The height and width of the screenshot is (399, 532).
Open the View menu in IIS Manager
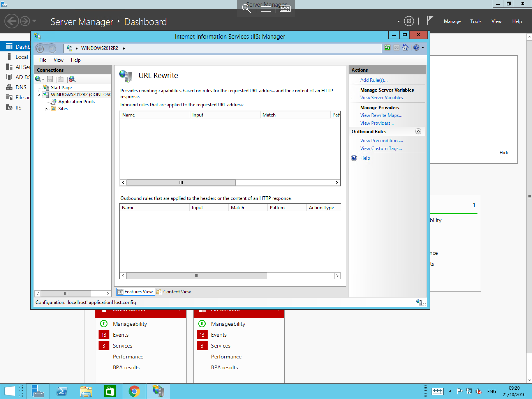pyautogui.click(x=58, y=60)
